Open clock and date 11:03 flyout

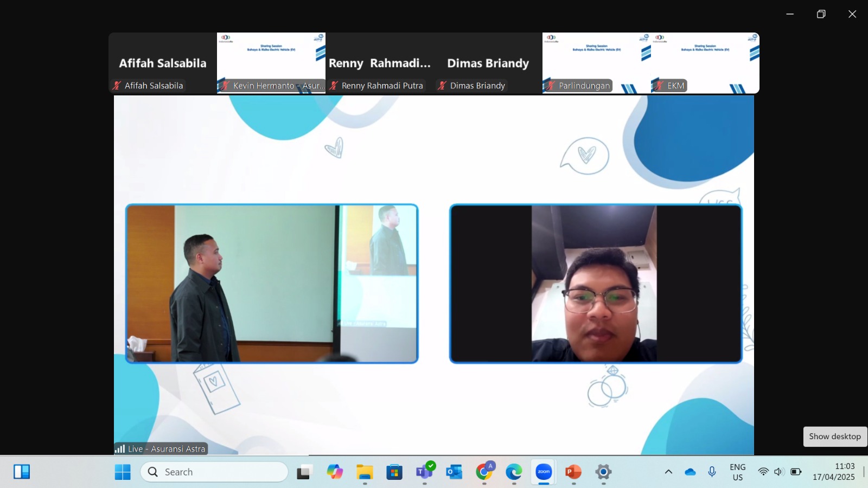[834, 472]
